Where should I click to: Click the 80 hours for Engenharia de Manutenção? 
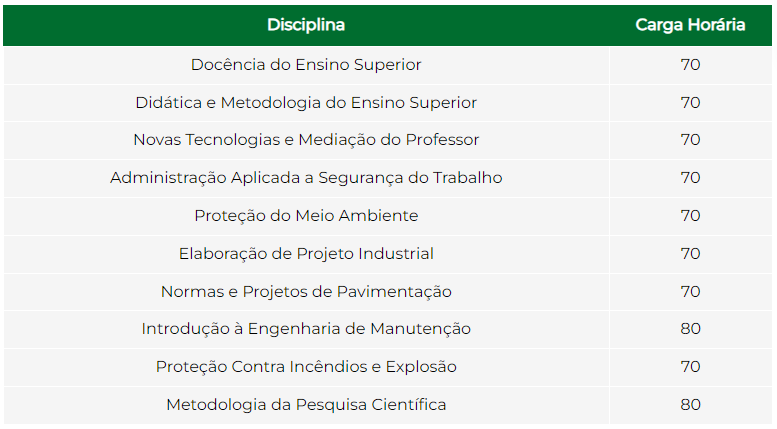pos(690,329)
